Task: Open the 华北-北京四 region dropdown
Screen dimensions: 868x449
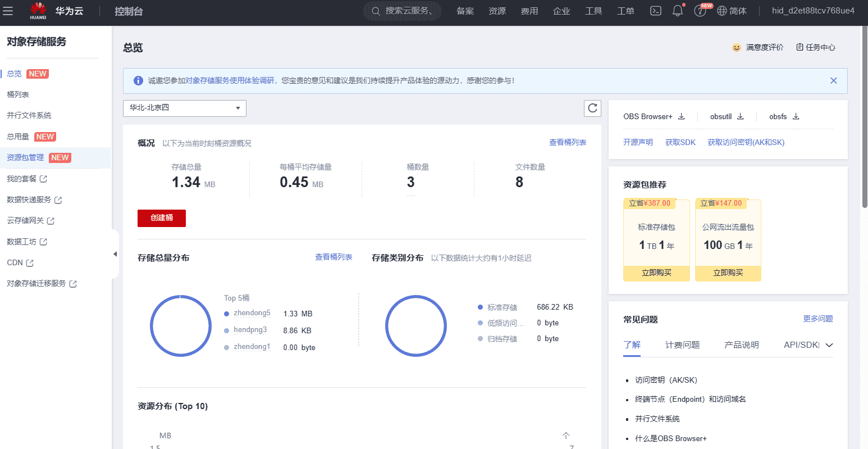Action: pos(184,108)
